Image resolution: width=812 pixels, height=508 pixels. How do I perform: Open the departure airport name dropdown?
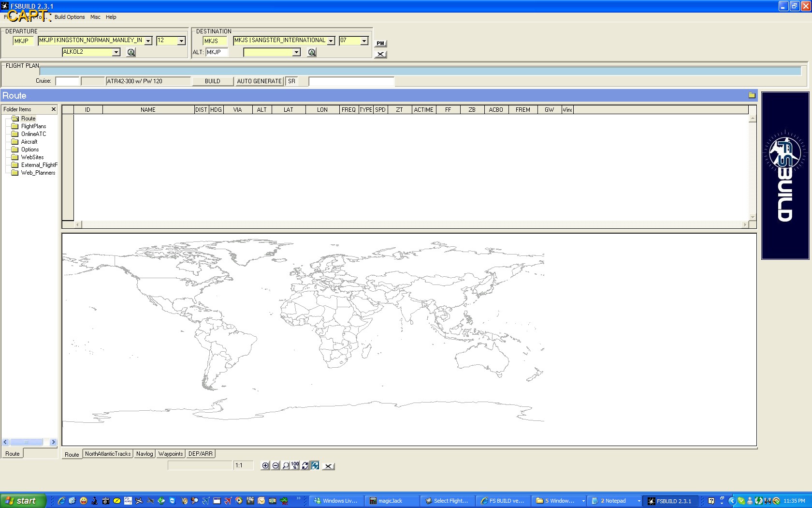(x=148, y=41)
